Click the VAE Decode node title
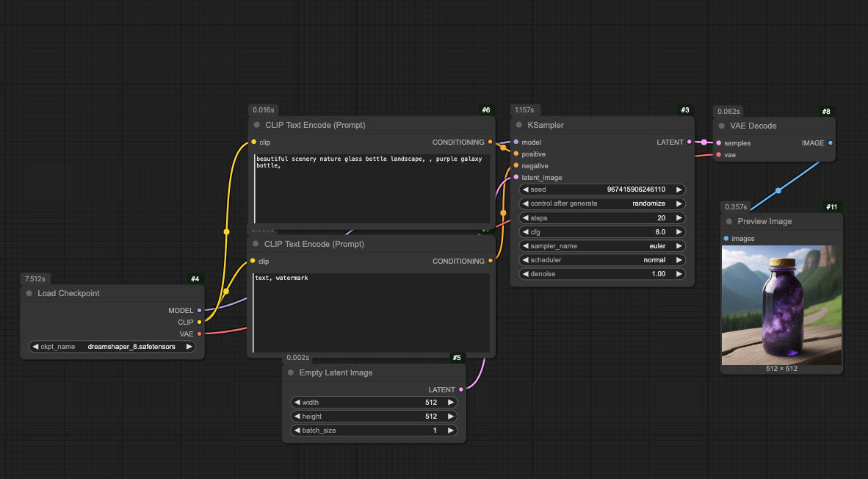This screenshot has width=868, height=479. point(753,126)
